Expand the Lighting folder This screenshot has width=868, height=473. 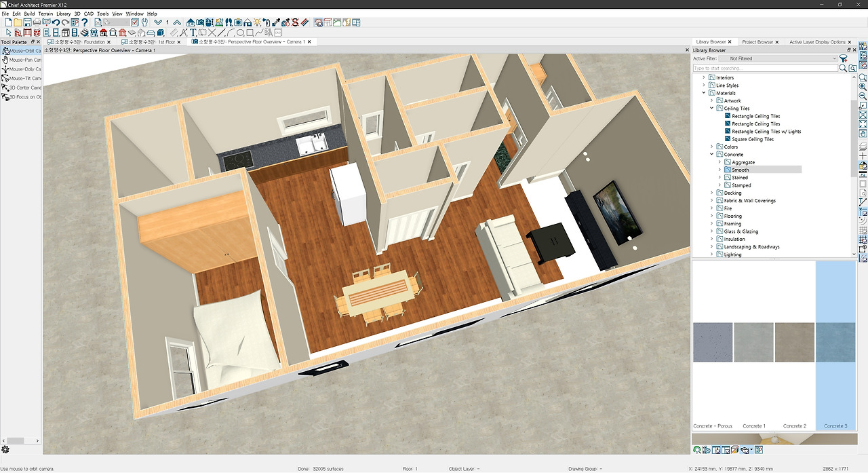[x=711, y=254]
